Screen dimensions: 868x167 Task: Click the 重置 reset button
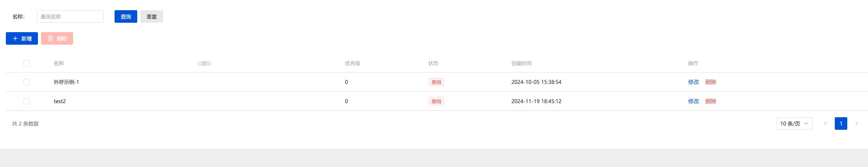[152, 16]
